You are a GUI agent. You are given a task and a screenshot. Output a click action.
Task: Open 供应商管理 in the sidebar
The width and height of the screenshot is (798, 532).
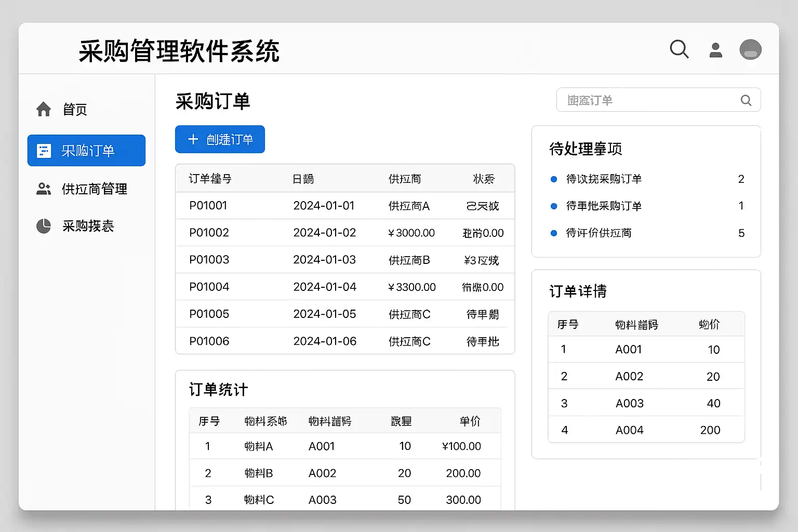click(94, 189)
